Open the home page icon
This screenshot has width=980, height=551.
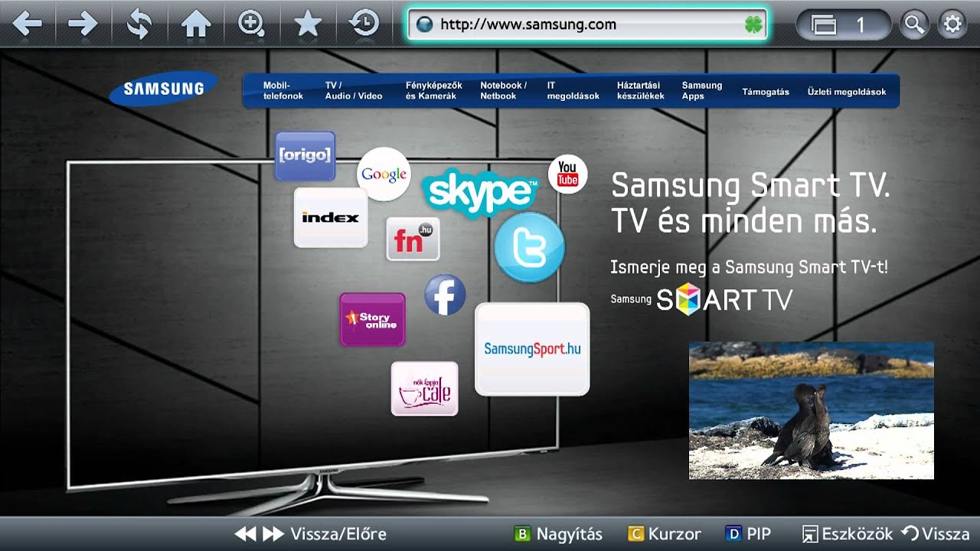click(195, 24)
